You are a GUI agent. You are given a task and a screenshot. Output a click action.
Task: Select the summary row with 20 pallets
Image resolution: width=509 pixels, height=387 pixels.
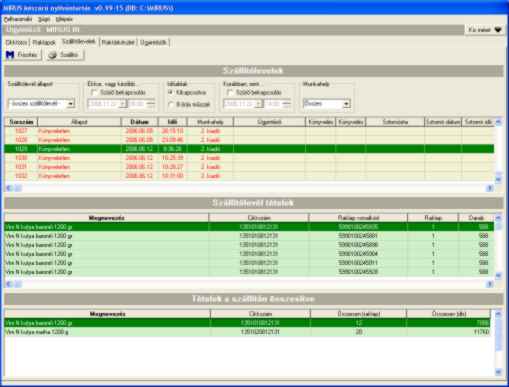(248, 332)
